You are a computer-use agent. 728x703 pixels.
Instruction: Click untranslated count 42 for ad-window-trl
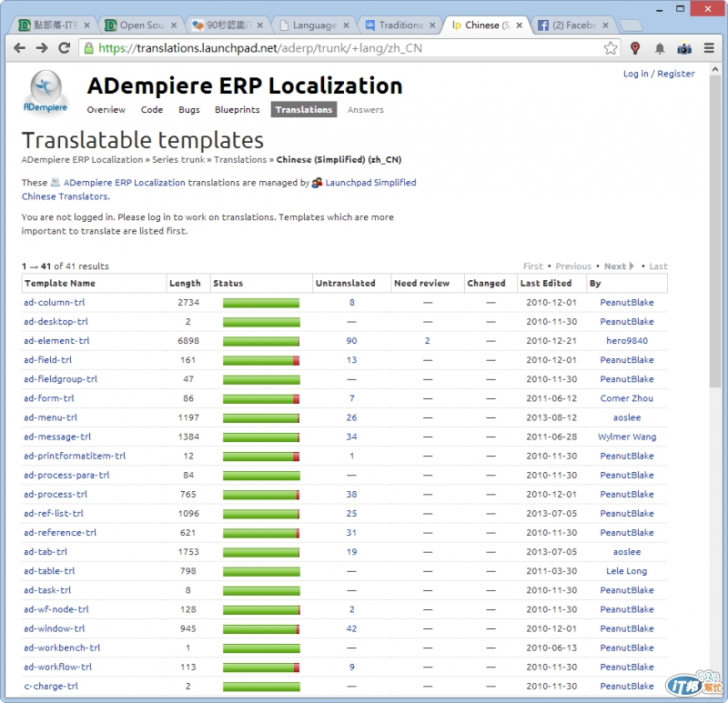click(351, 628)
